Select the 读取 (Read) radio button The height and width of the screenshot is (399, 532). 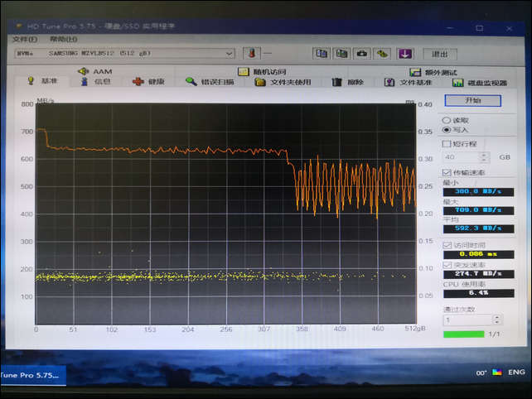pyautogui.click(x=447, y=120)
